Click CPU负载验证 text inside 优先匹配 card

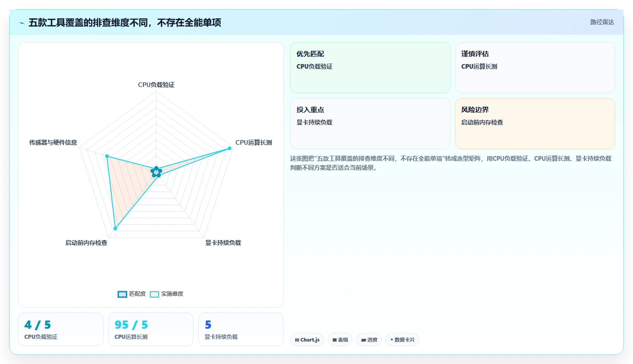coord(314,66)
